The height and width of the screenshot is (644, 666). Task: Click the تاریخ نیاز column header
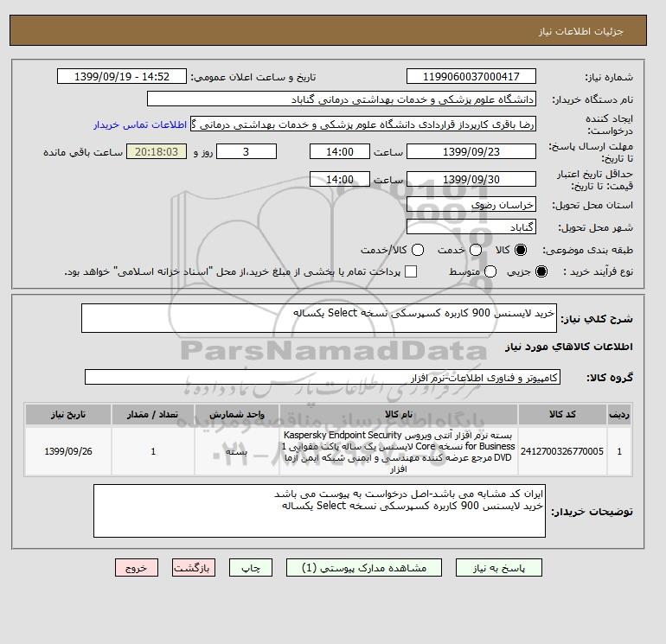68,414
